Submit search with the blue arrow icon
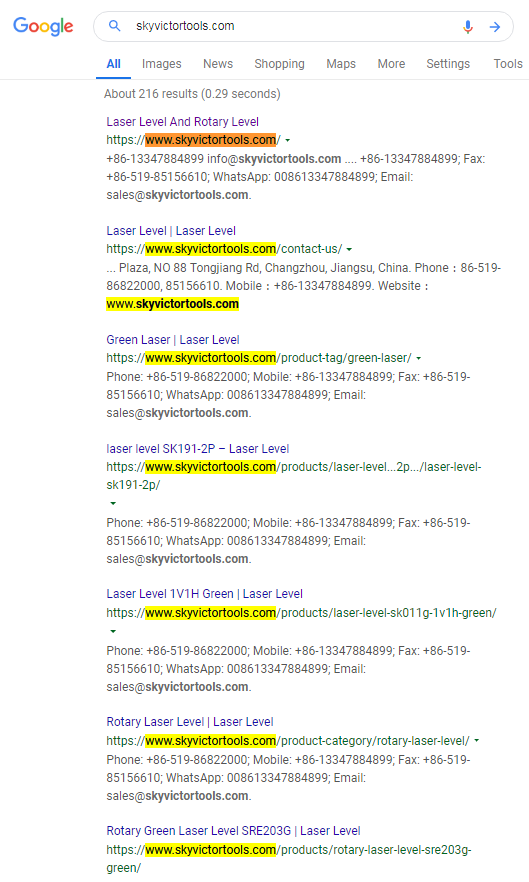Screen dimensions: 529x882 click(495, 26)
